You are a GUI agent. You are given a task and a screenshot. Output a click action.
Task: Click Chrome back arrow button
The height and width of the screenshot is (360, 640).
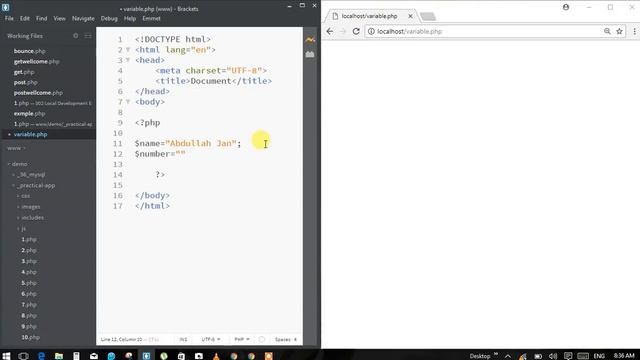point(330,31)
